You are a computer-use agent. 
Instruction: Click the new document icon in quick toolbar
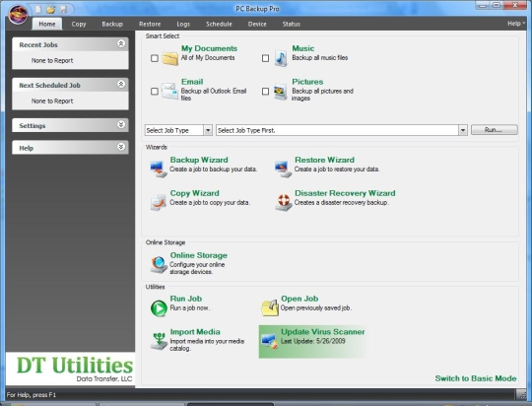tap(38, 10)
